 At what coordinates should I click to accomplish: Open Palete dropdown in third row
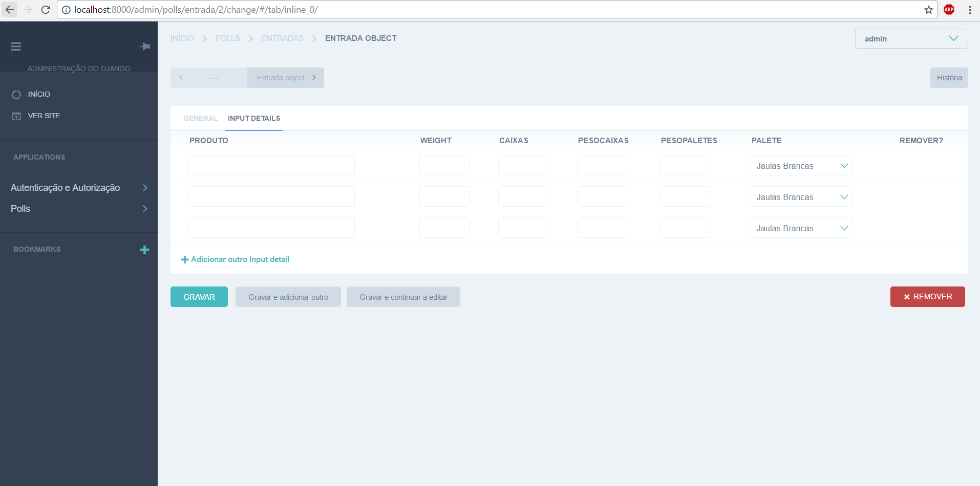tap(802, 228)
